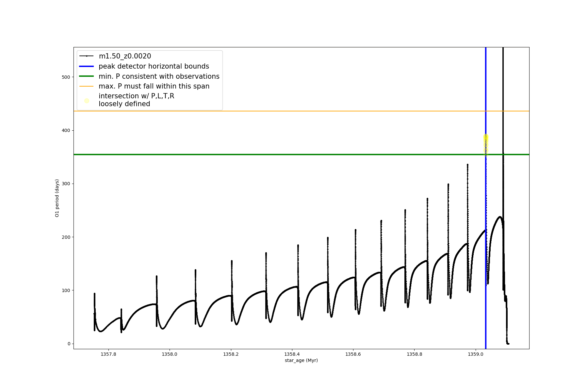Click the 1359.0 x-axis tick label
Image resolution: width=588 pixels, height=392 pixels.
pos(476,354)
